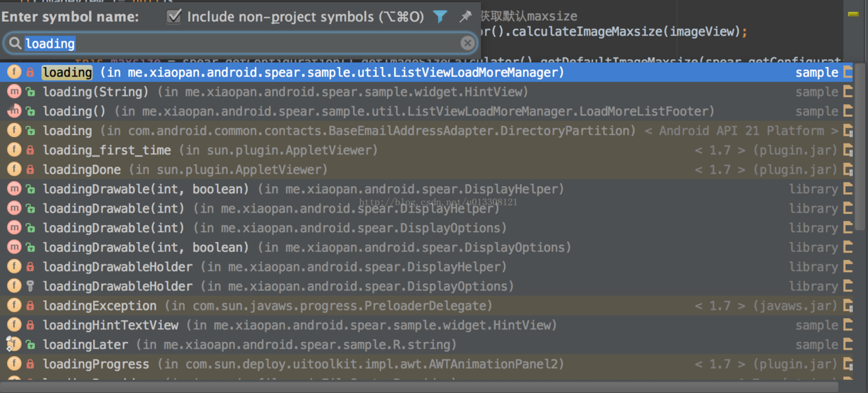This screenshot has width=868, height=393.
Task: Click module icon at end of loadingDone row
Action: point(848,170)
